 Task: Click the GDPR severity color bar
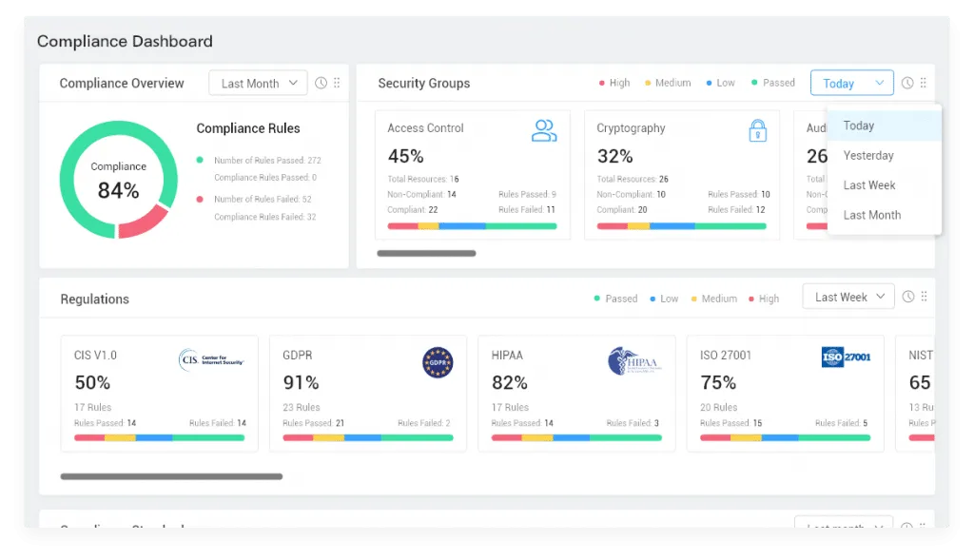pos(368,437)
